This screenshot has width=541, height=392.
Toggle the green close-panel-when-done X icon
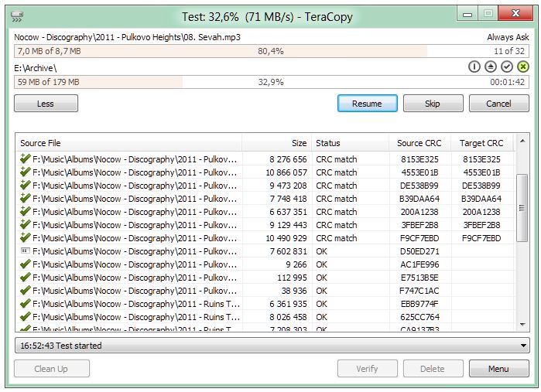pyautogui.click(x=523, y=66)
